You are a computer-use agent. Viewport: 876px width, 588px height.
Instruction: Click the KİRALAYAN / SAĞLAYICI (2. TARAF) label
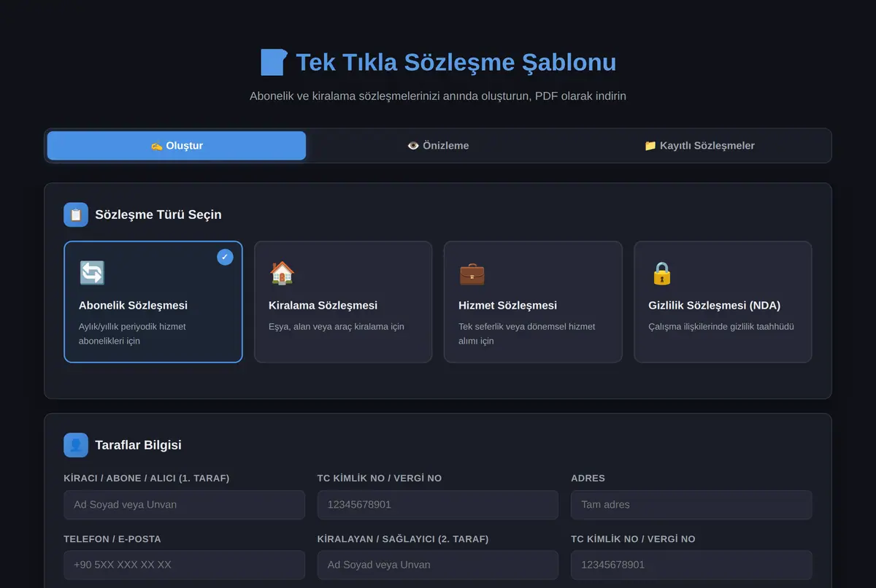[x=403, y=539]
